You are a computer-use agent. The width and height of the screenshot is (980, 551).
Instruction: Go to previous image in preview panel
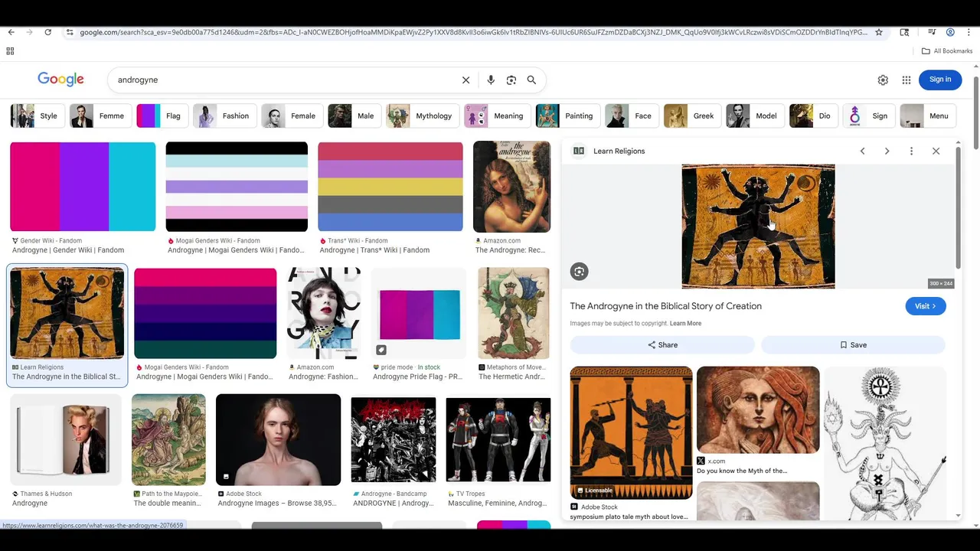(x=862, y=151)
